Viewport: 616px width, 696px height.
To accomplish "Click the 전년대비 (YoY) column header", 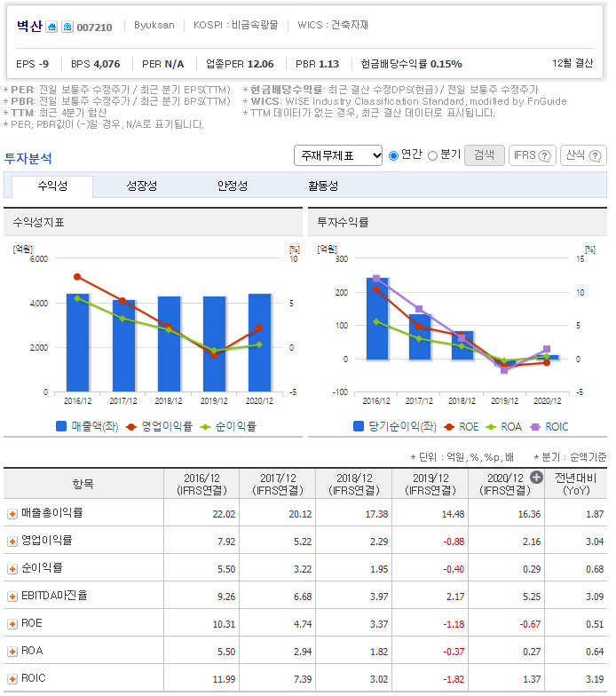I will pyautogui.click(x=576, y=485).
